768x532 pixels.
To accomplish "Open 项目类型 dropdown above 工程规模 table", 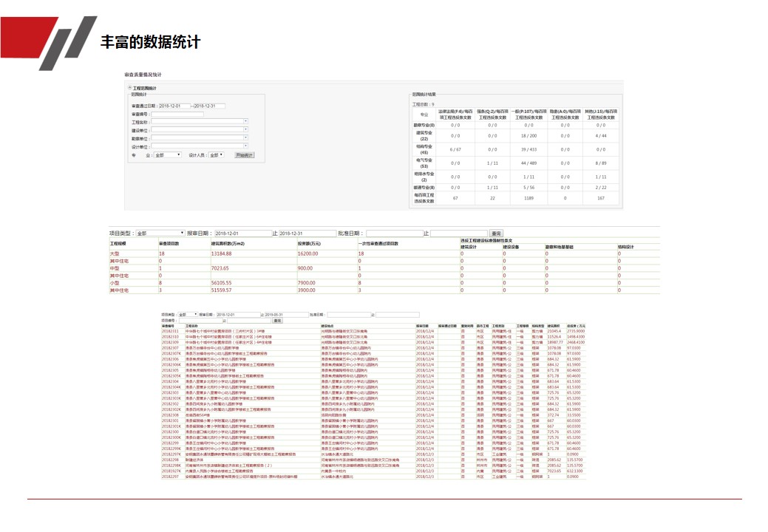I will pyautogui.click(x=160, y=233).
